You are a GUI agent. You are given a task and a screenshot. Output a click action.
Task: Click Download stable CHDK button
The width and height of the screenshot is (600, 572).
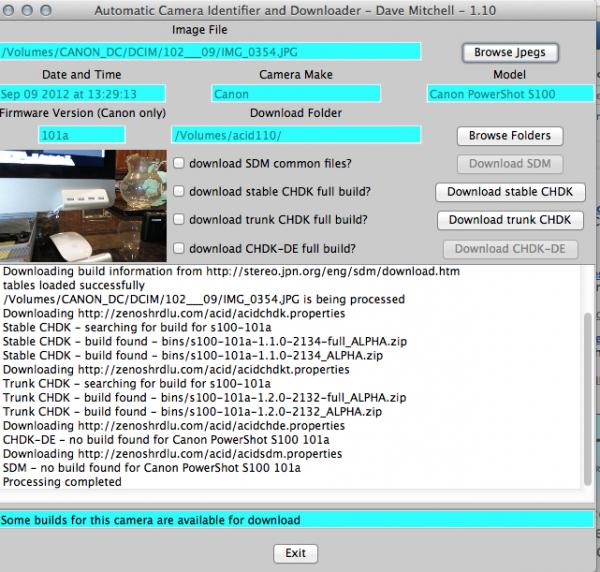(510, 192)
